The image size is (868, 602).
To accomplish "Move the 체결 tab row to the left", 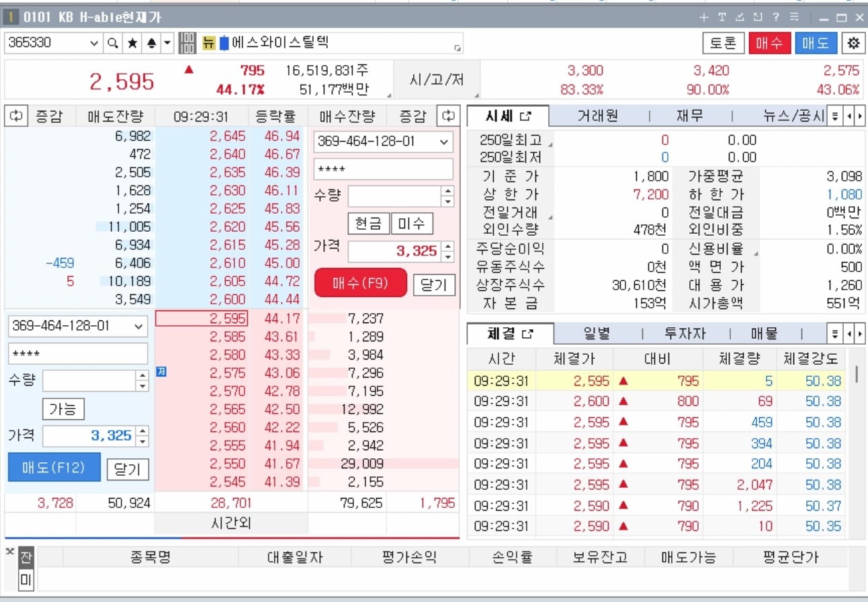I will tap(850, 333).
